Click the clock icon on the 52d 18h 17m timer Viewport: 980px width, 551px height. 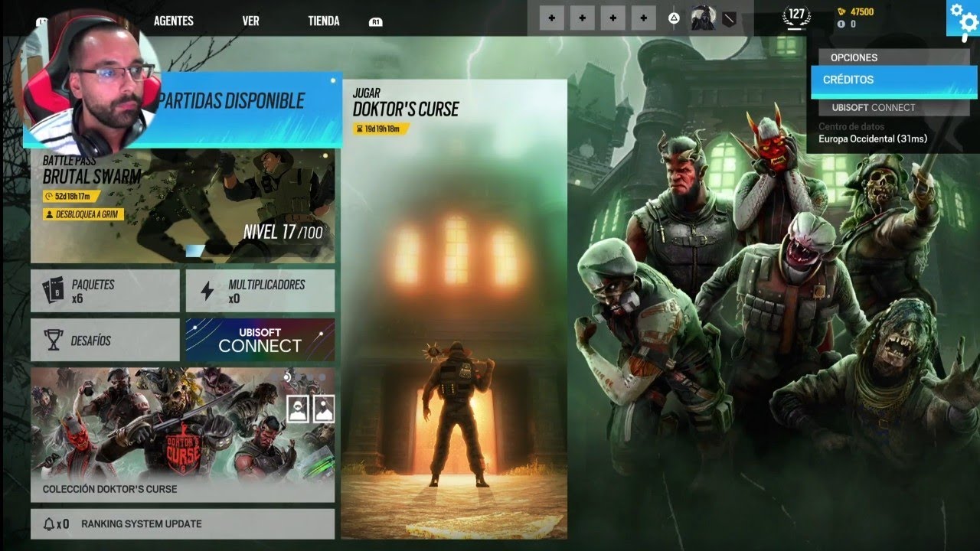click(50, 197)
